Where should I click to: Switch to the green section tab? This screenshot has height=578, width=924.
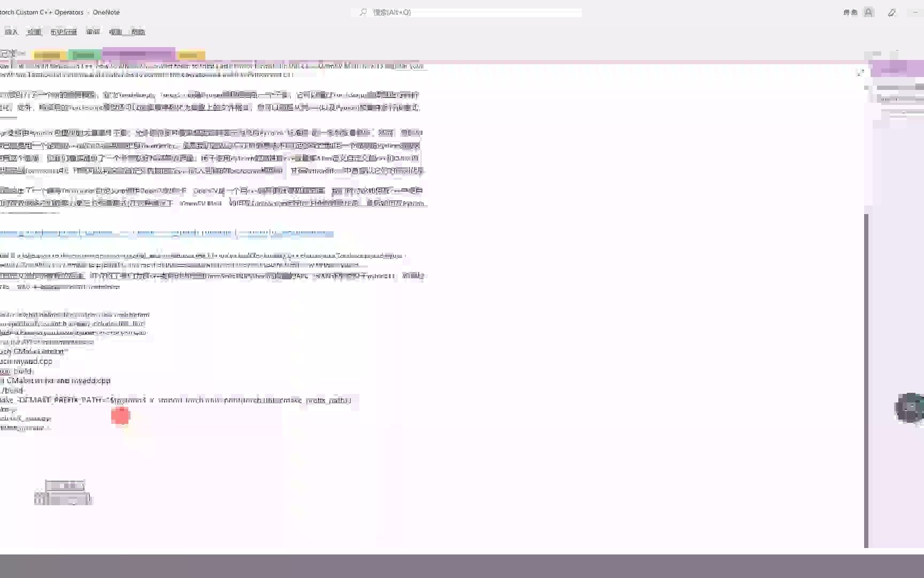tap(84, 55)
